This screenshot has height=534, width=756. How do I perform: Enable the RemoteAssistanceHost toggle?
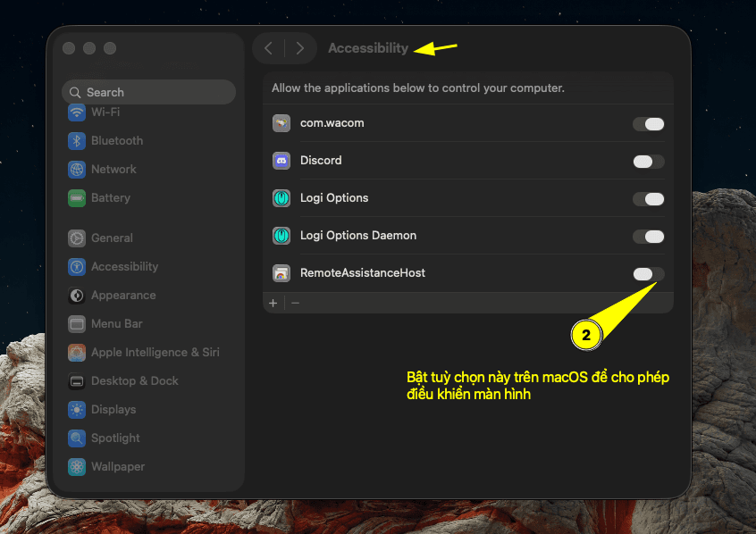coord(648,274)
